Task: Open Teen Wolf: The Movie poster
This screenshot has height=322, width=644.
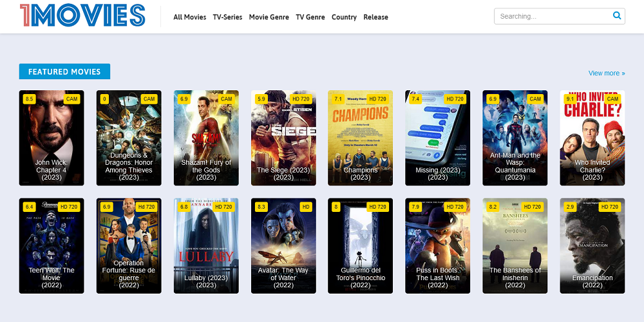Action: coord(52,246)
